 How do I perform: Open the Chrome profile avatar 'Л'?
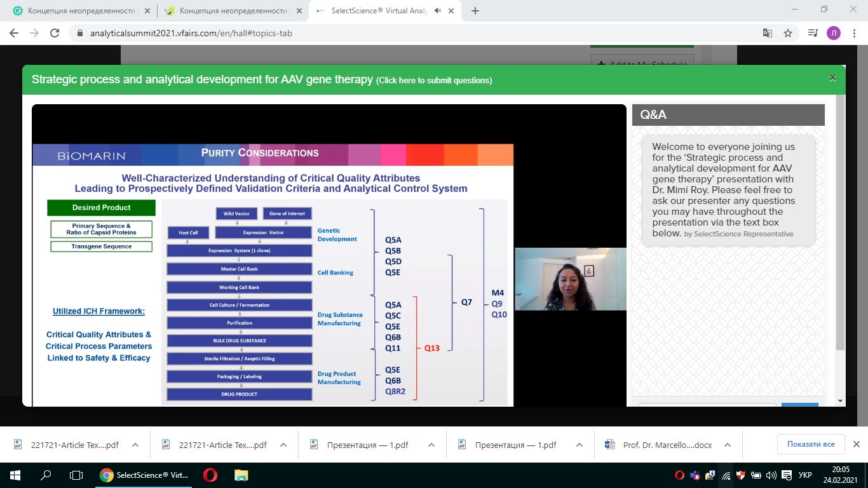coord(833,33)
